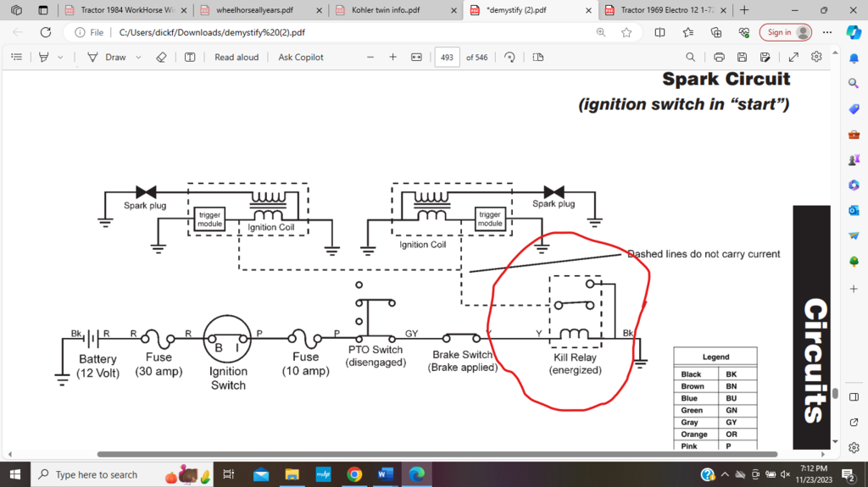868x487 pixels.
Task: Zoom in with the plus button
Action: coord(392,58)
